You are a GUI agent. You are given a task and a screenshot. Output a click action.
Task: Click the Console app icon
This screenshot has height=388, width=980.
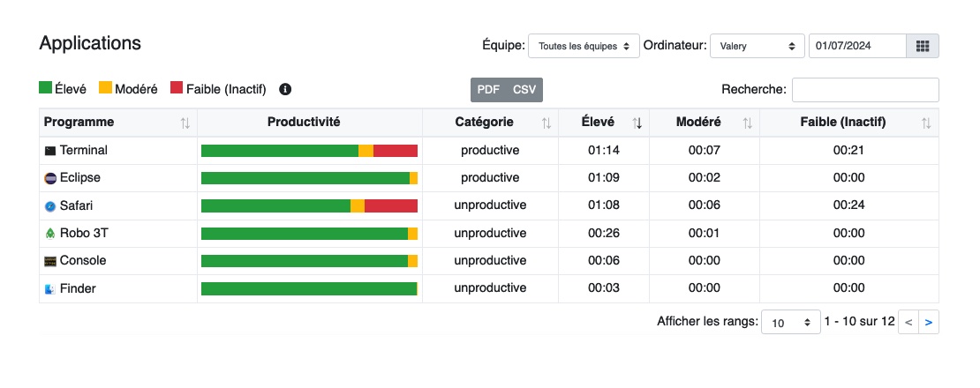[50, 261]
